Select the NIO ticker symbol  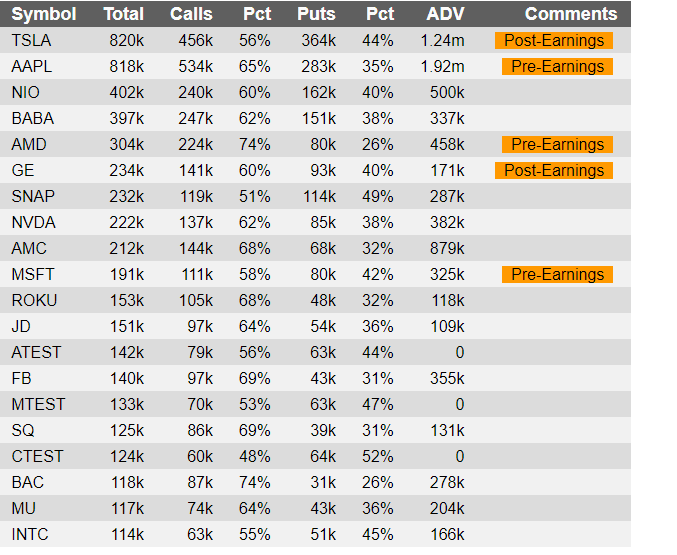(26, 93)
